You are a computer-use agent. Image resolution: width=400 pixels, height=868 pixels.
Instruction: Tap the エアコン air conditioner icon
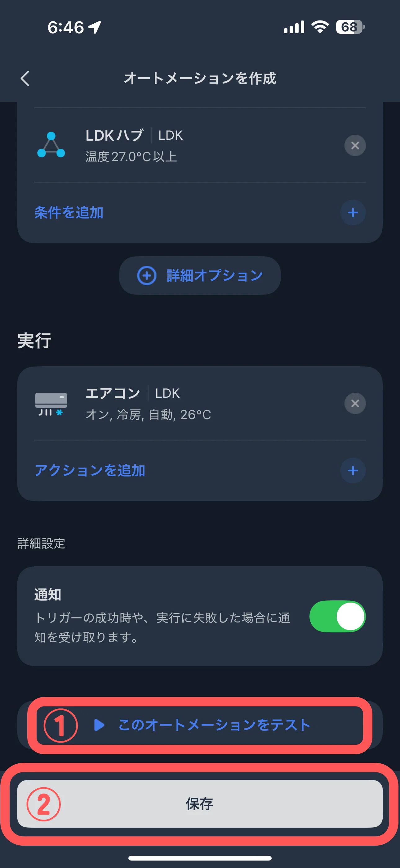tap(51, 404)
